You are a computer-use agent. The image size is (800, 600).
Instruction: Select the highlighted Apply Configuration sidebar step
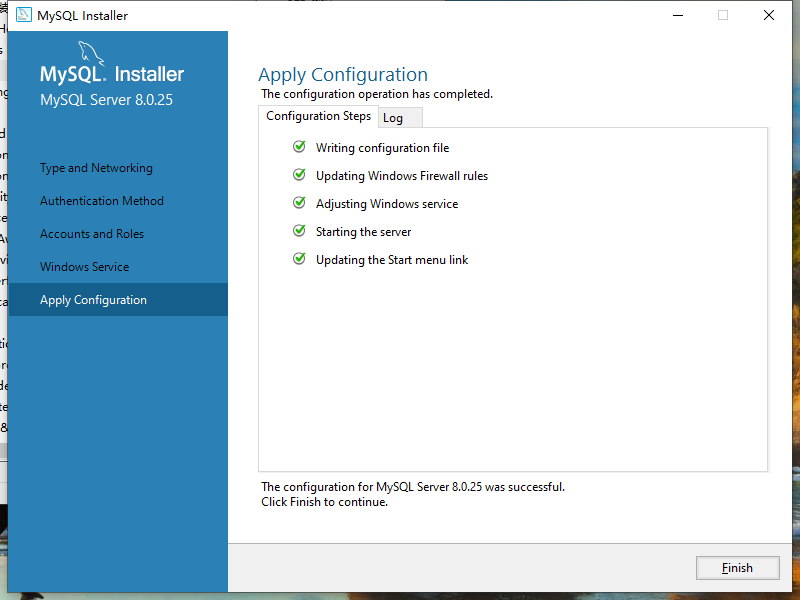point(118,299)
